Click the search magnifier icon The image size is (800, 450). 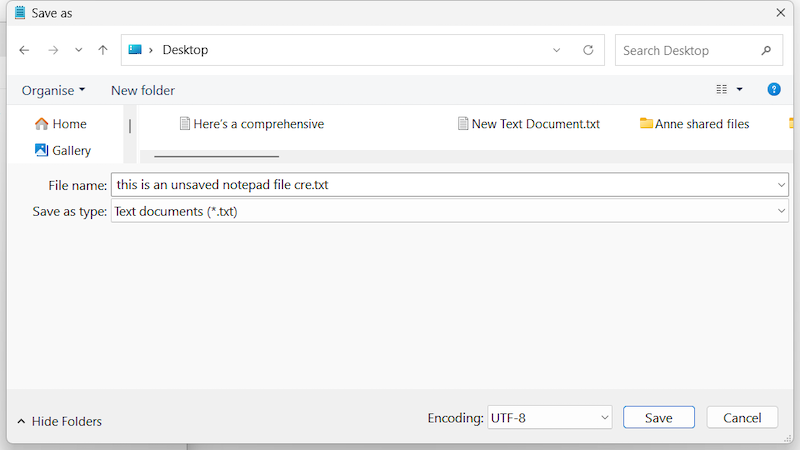(766, 50)
